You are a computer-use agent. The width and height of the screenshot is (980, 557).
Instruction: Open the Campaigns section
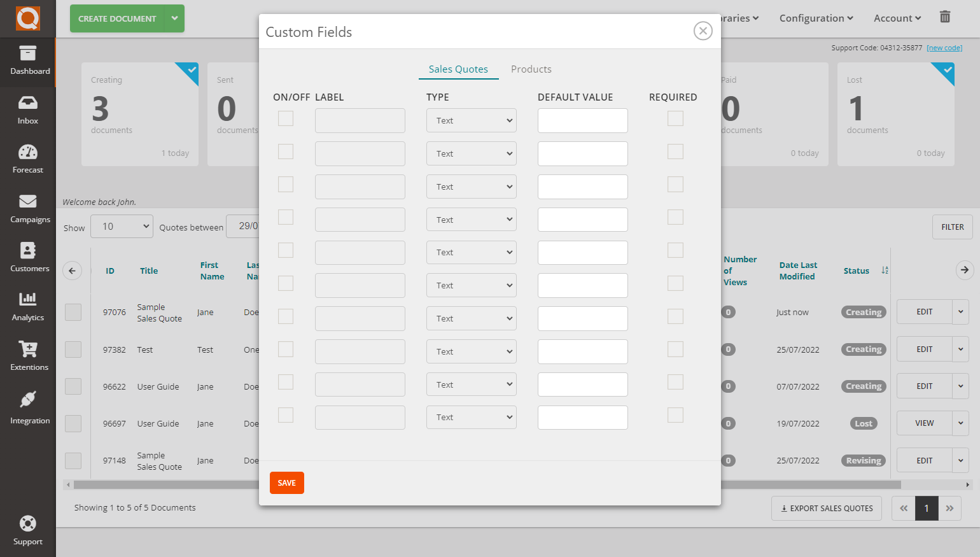coord(27,209)
